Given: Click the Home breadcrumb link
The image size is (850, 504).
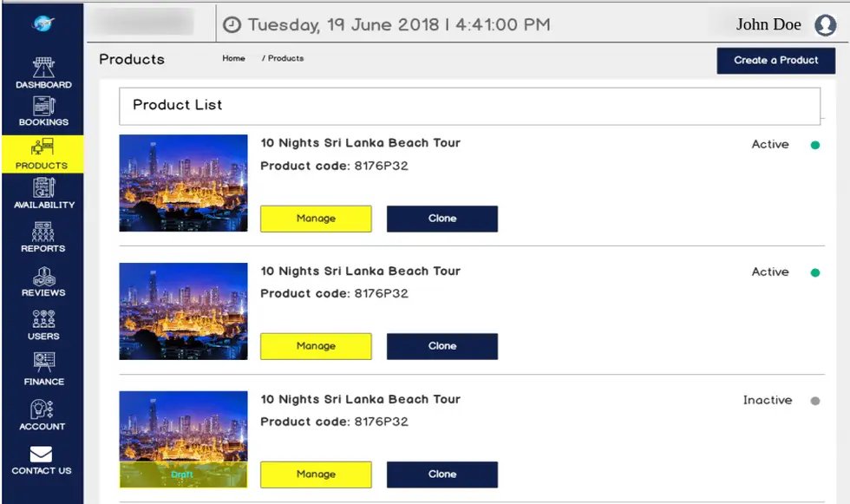Looking at the screenshot, I should [233, 58].
